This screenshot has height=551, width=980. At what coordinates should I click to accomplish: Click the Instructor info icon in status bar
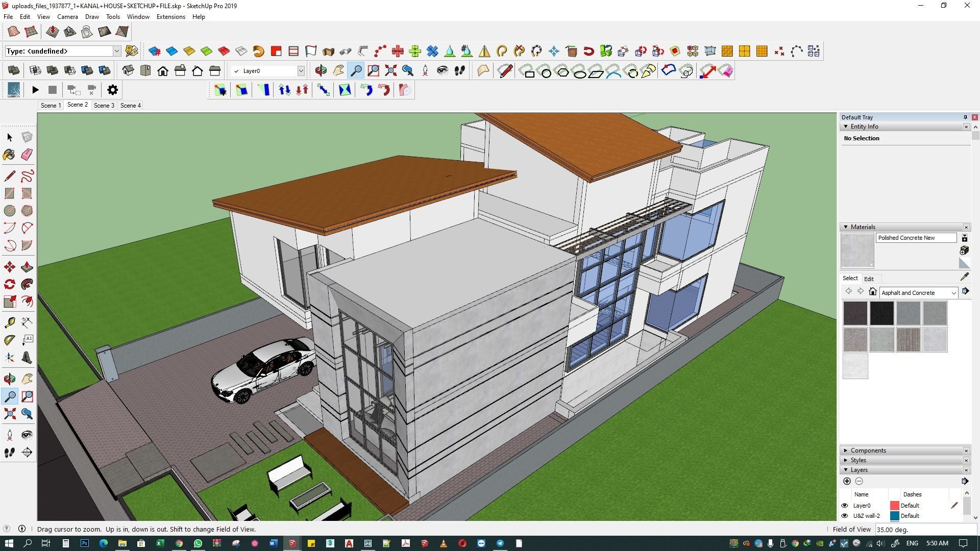(22, 529)
